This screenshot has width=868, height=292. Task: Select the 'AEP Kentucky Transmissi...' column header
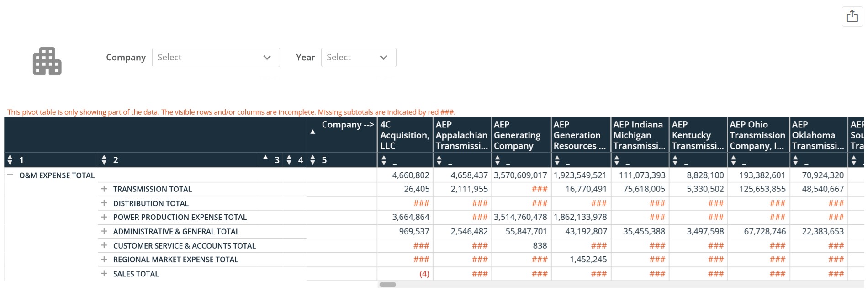coord(698,135)
